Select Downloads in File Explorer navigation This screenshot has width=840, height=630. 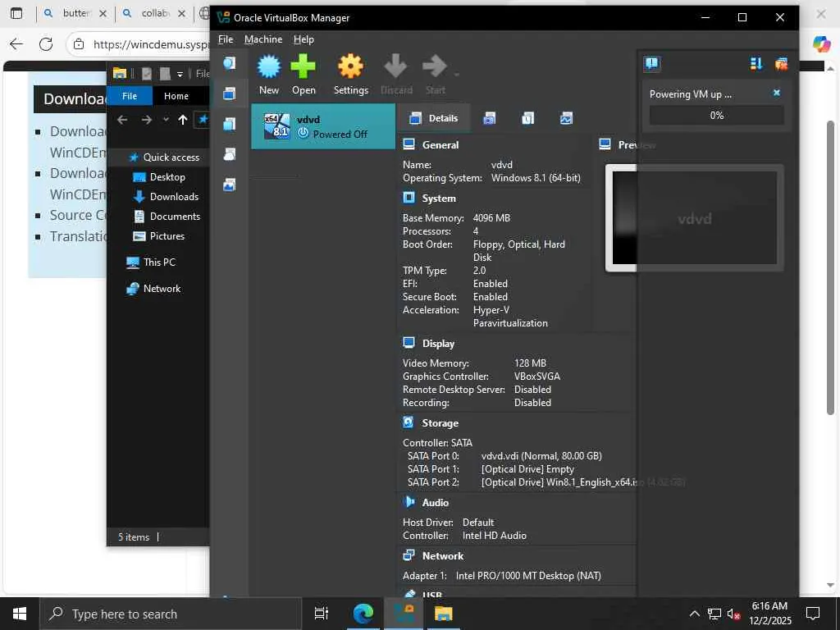pos(166,197)
